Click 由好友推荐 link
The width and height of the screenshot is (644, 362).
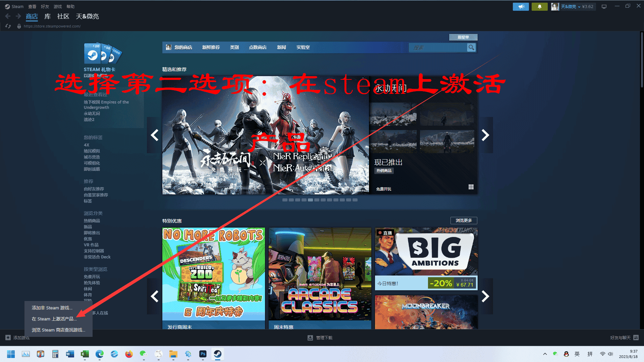tap(94, 189)
